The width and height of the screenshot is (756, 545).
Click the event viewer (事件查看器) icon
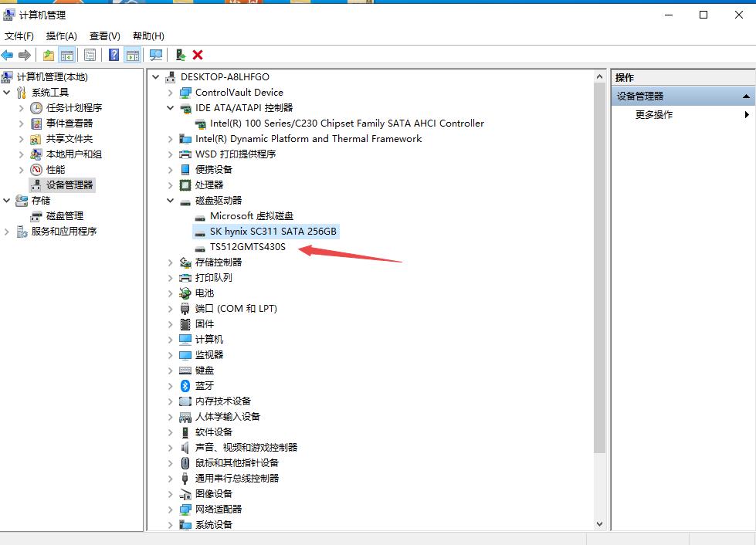(x=36, y=124)
